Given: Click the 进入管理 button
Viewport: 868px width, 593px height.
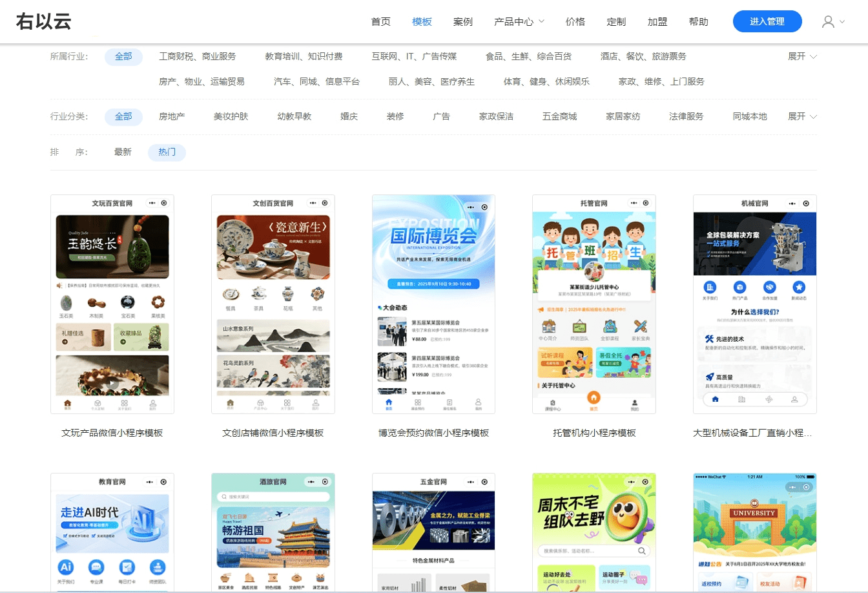Looking at the screenshot, I should click(x=767, y=21).
